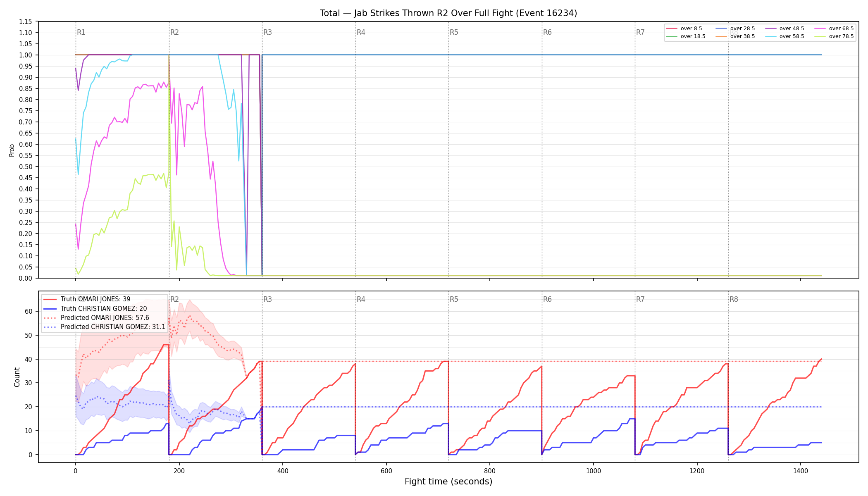868x496 pixels.
Task: Click the 'over 28.5' legend label
Action: tap(742, 29)
